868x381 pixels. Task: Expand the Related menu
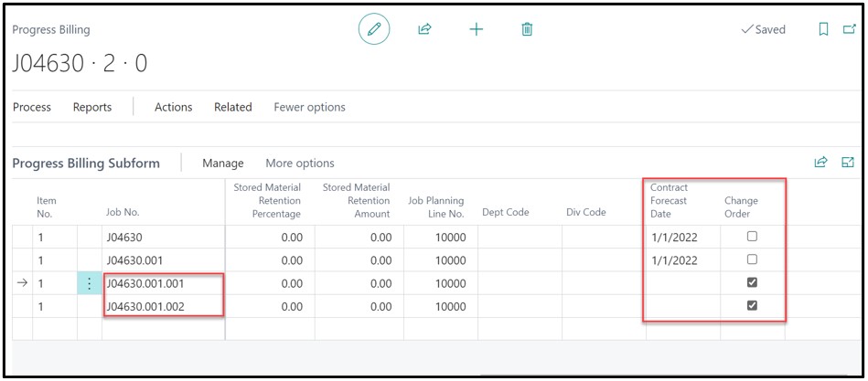pyautogui.click(x=232, y=107)
